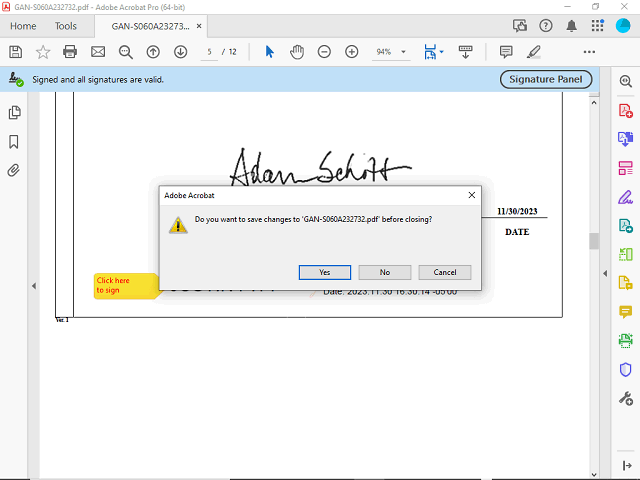Go to previous page arrow
Screen dimensions: 640x480
click(x=153, y=52)
